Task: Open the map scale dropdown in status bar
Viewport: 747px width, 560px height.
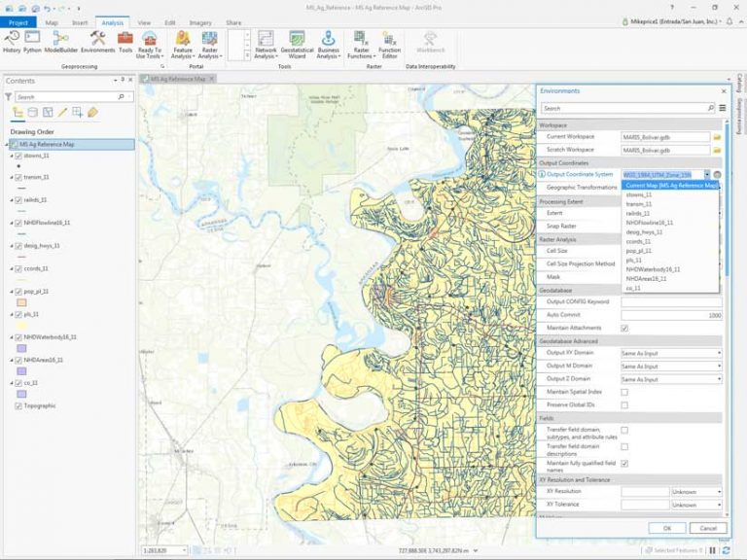Action: [x=185, y=550]
